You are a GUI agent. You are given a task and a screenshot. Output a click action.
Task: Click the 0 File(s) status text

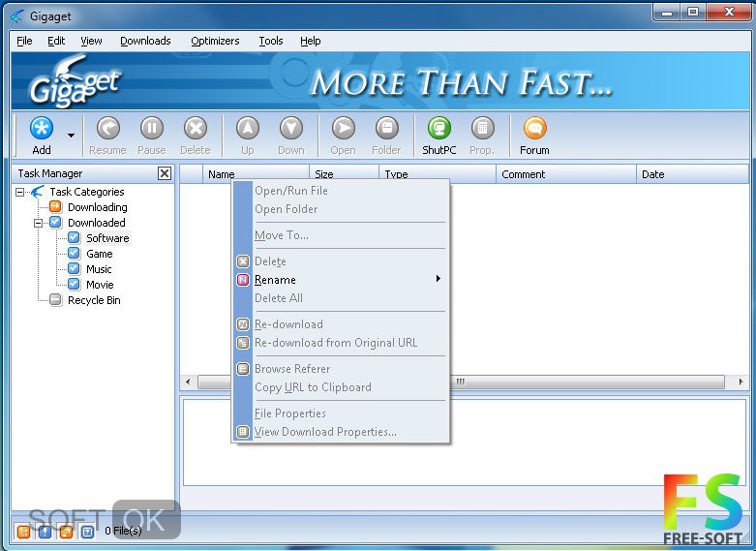pyautogui.click(x=124, y=532)
